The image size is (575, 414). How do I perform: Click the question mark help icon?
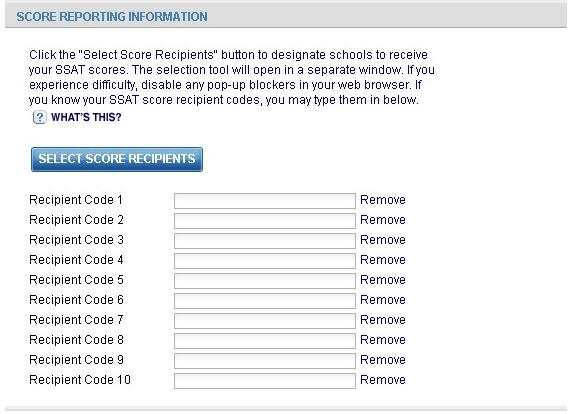click(x=40, y=117)
